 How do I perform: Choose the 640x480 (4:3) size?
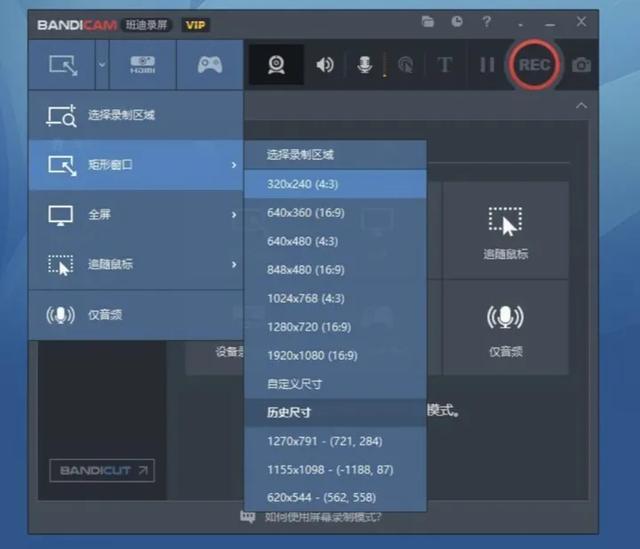click(336, 241)
